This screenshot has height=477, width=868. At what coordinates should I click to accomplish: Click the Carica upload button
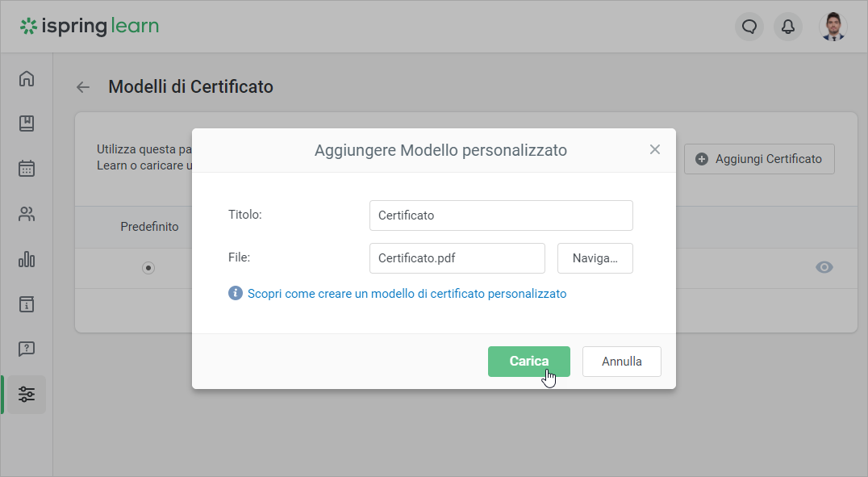click(528, 362)
